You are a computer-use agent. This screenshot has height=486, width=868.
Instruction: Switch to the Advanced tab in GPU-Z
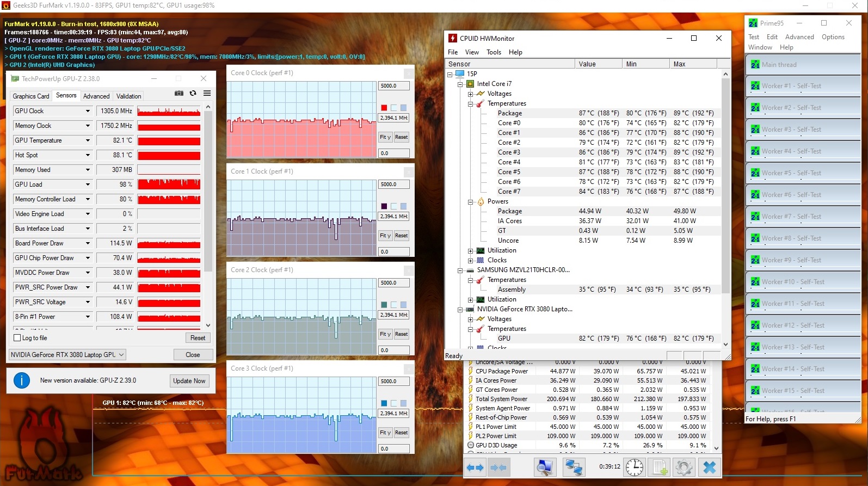click(96, 96)
